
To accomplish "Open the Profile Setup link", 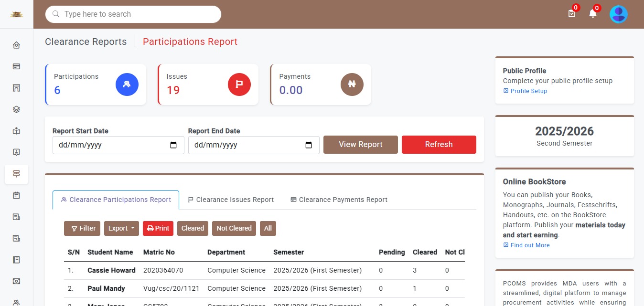I will coord(528,91).
